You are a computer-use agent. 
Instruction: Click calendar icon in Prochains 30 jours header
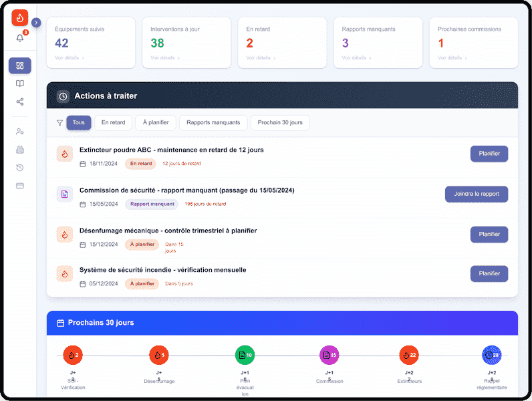(x=60, y=323)
